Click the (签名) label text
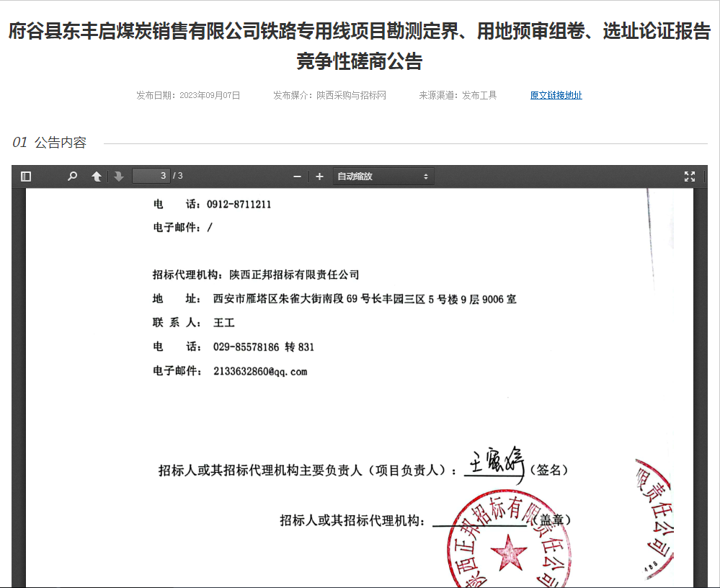The width and height of the screenshot is (720, 588). coord(548,470)
